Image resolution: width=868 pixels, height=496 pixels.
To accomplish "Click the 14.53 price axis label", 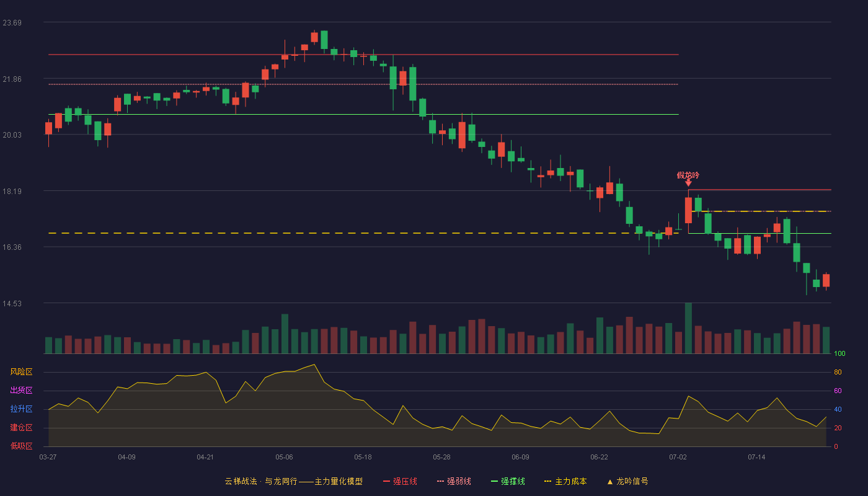I will pyautogui.click(x=12, y=304).
